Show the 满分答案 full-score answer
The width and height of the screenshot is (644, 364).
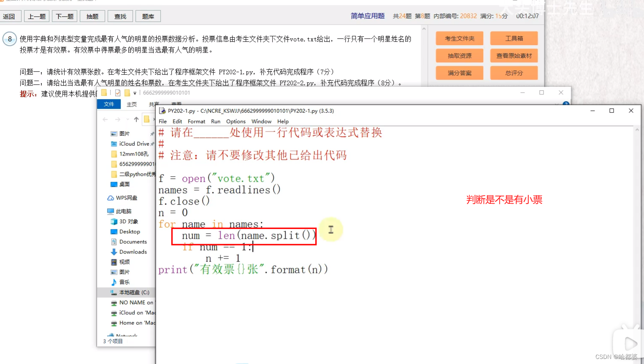[x=460, y=73]
